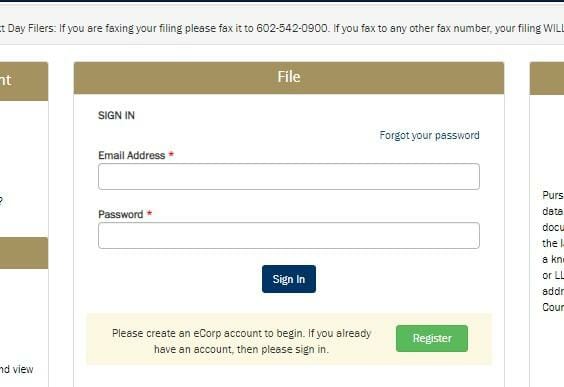Click the Email Address input field
The width and height of the screenshot is (564, 387).
point(288,177)
